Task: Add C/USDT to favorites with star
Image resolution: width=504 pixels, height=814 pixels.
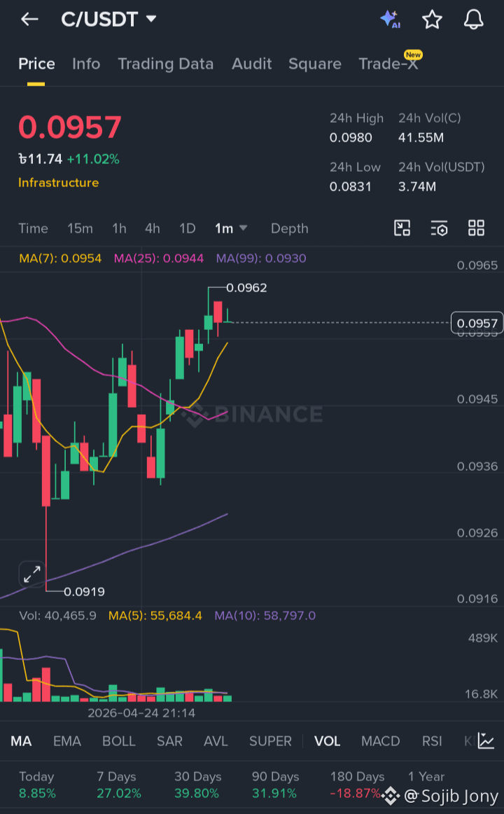Action: (432, 20)
